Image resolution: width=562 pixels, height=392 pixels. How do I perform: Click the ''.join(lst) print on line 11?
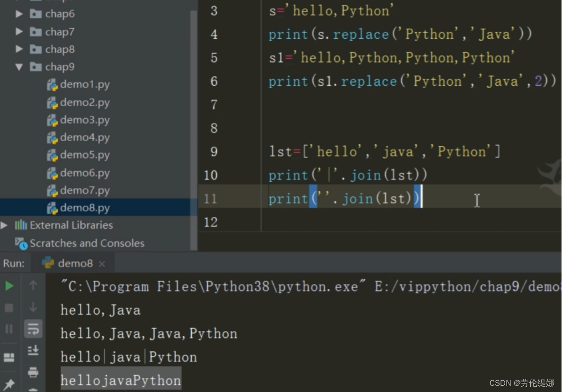(x=346, y=198)
